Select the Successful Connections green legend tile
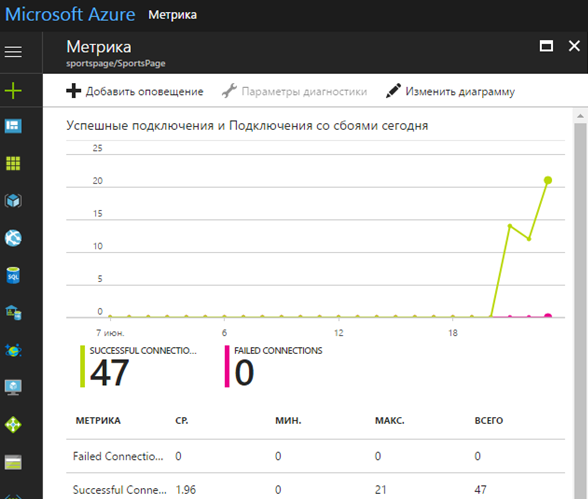 (138, 366)
